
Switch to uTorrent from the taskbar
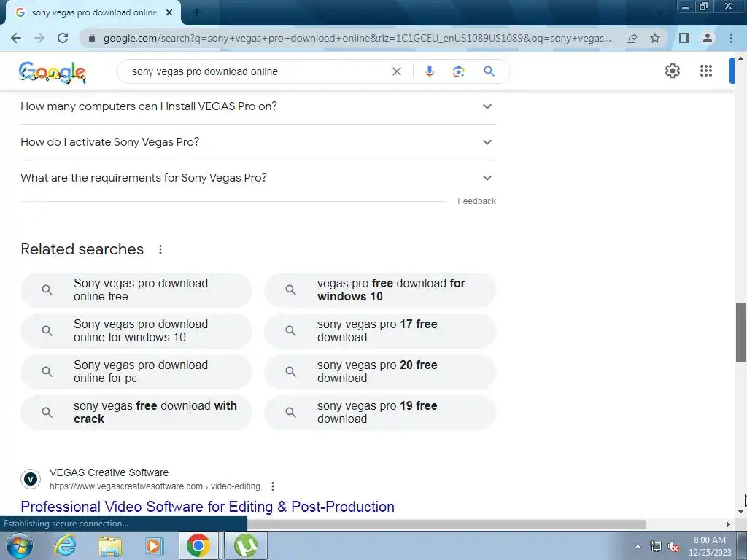click(246, 545)
